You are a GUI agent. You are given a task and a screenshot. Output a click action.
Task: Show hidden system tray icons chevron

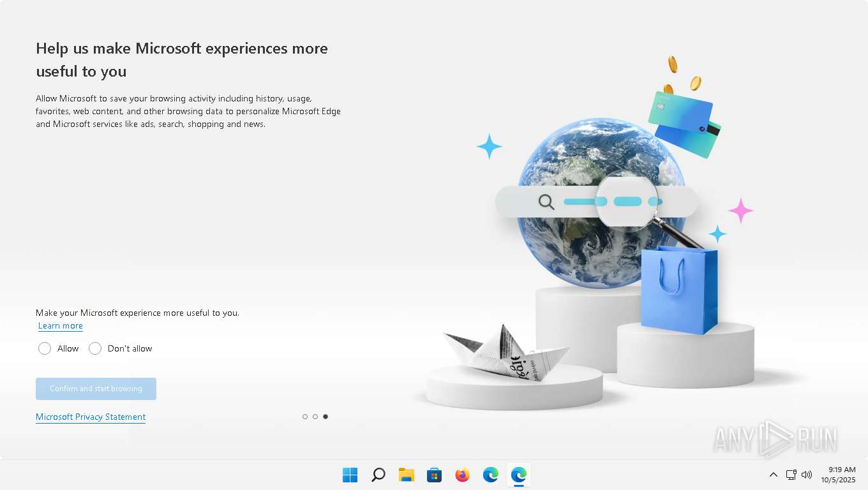click(773, 475)
